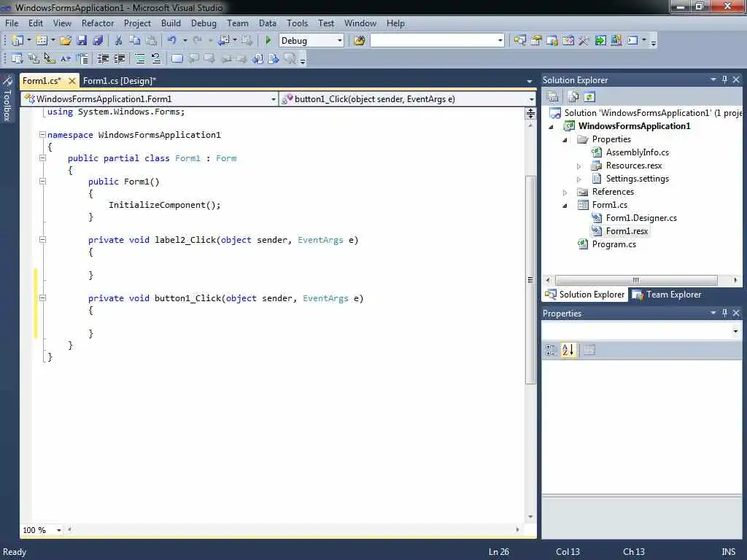Open the Properties object selector dropdown
This screenshot has height=560, width=747.
click(735, 331)
